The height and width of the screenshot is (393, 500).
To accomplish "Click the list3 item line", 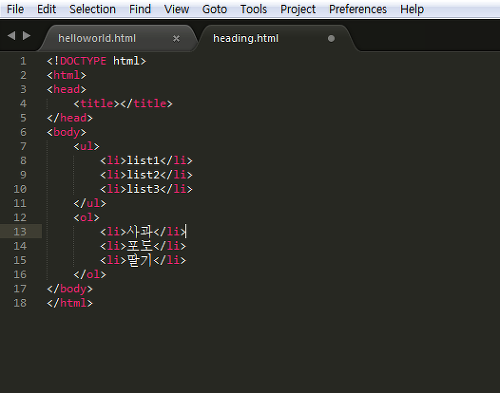I will [x=146, y=189].
